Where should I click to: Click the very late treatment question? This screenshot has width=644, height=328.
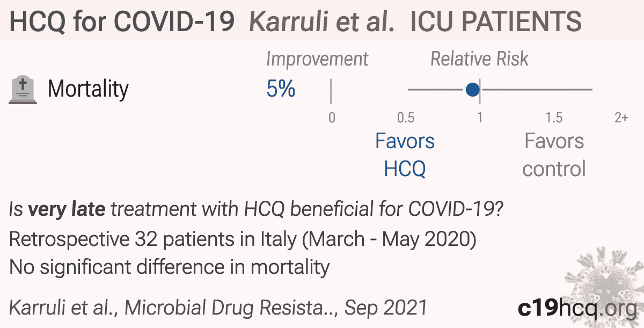point(255,209)
